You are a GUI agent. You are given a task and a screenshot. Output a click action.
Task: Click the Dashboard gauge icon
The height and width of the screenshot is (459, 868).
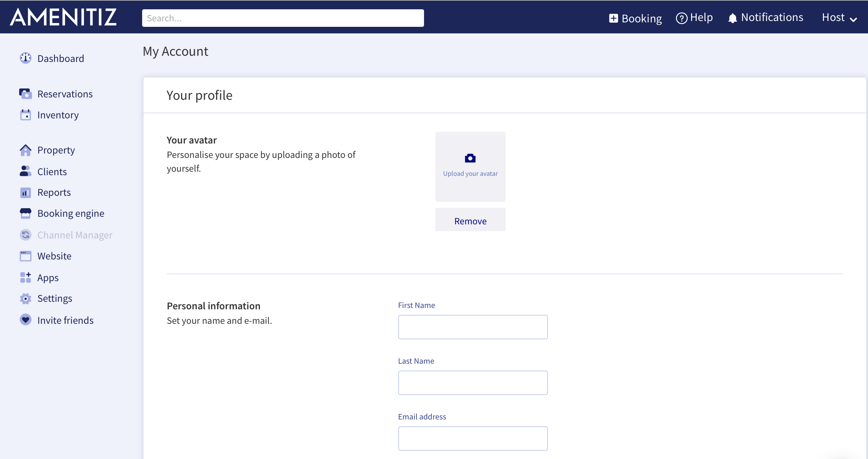pyautogui.click(x=25, y=58)
